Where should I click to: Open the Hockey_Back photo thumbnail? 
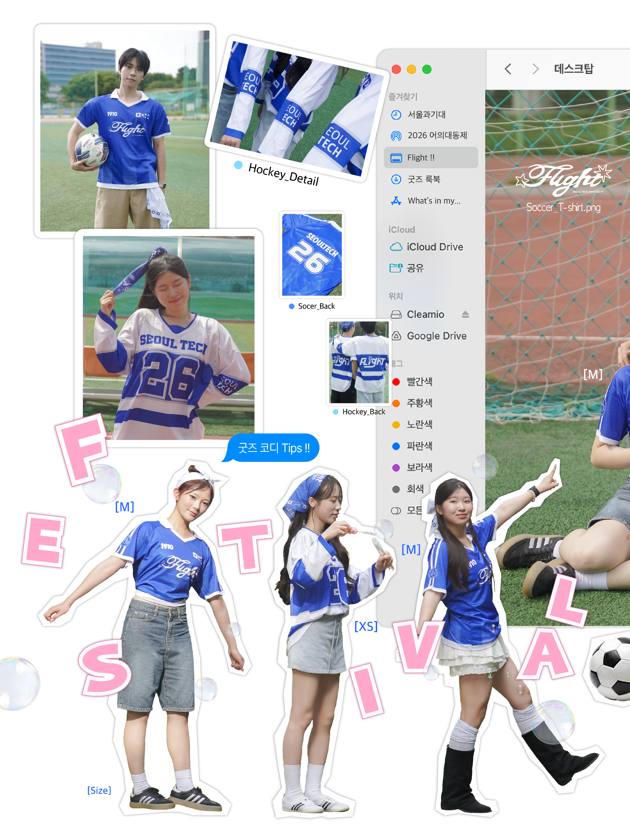click(359, 362)
